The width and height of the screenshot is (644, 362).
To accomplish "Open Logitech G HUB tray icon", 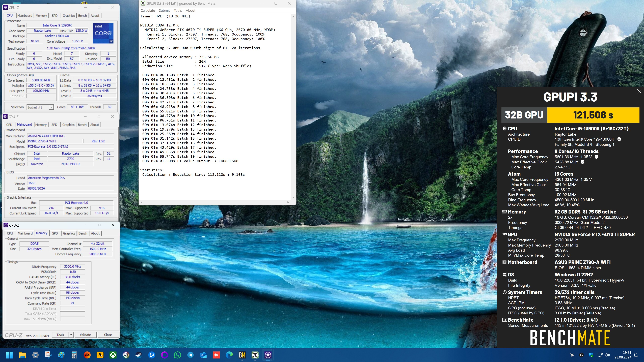I will (x=581, y=355).
